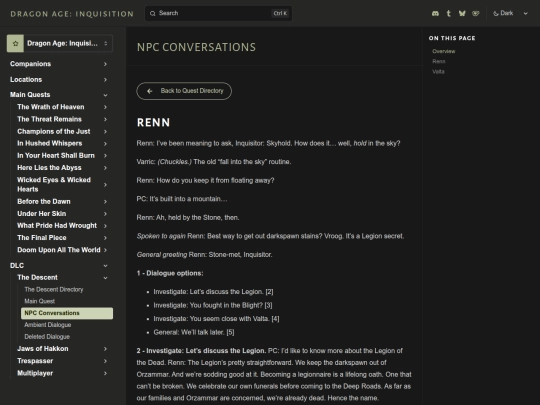Open In Hushed Whispers quest
The height and width of the screenshot is (405, 540).
coord(50,143)
